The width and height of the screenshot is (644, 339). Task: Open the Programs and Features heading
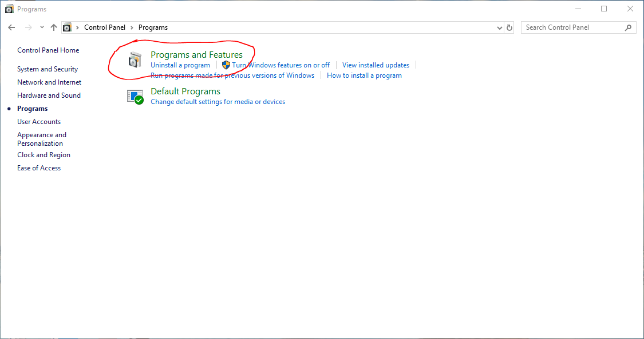(x=196, y=54)
